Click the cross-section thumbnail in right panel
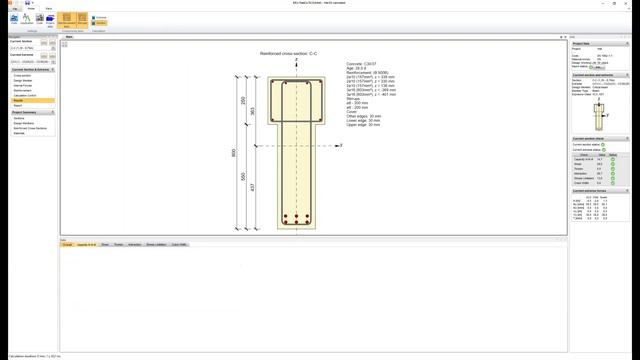 599,116
